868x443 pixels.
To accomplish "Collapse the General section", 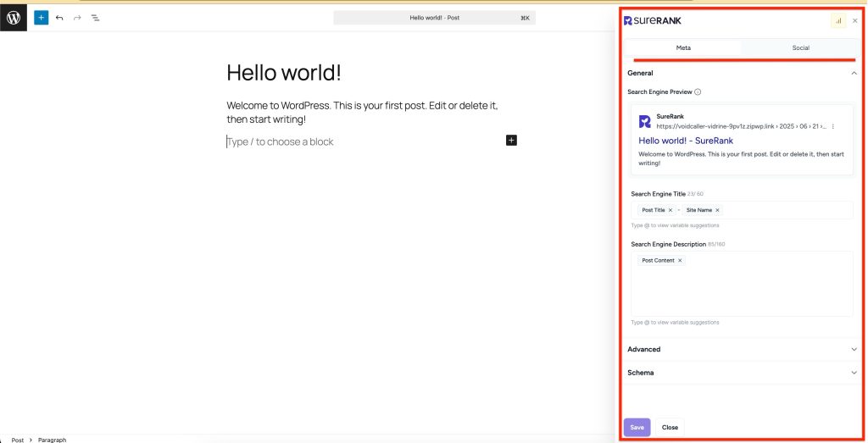I will [x=854, y=73].
